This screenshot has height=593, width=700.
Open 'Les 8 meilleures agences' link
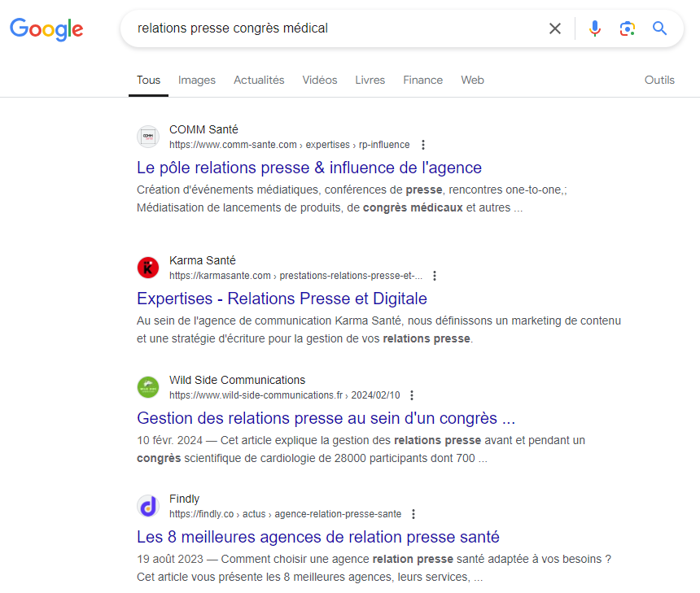pyautogui.click(x=318, y=537)
